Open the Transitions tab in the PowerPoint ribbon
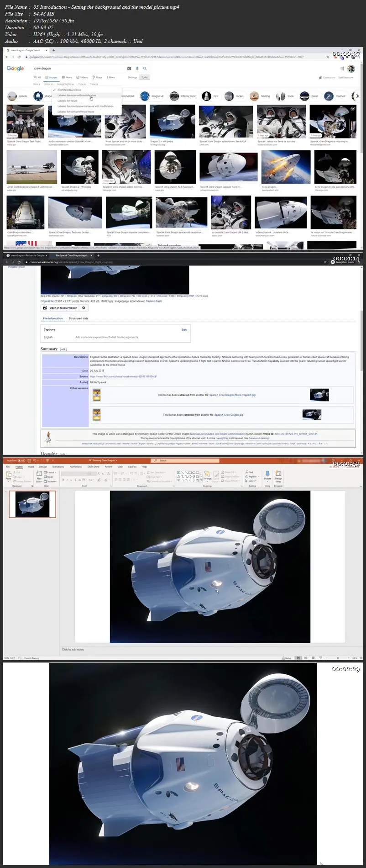Viewport: 366px width, 868px height. click(58, 467)
